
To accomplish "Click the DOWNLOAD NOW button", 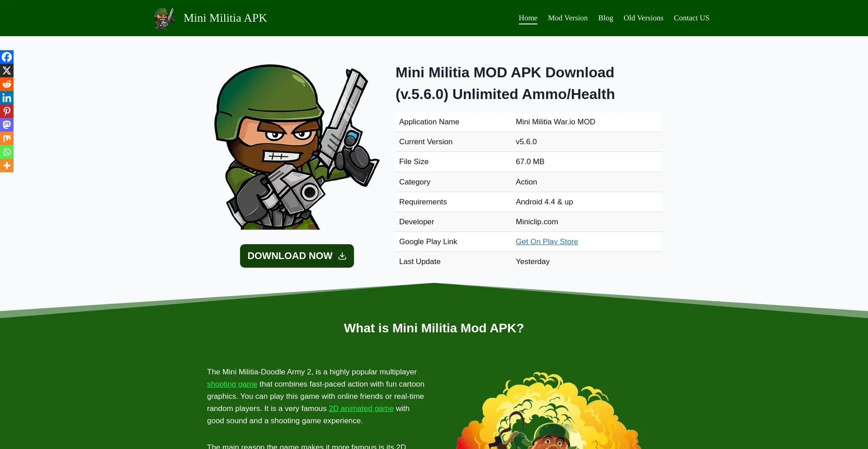I will 297,256.
